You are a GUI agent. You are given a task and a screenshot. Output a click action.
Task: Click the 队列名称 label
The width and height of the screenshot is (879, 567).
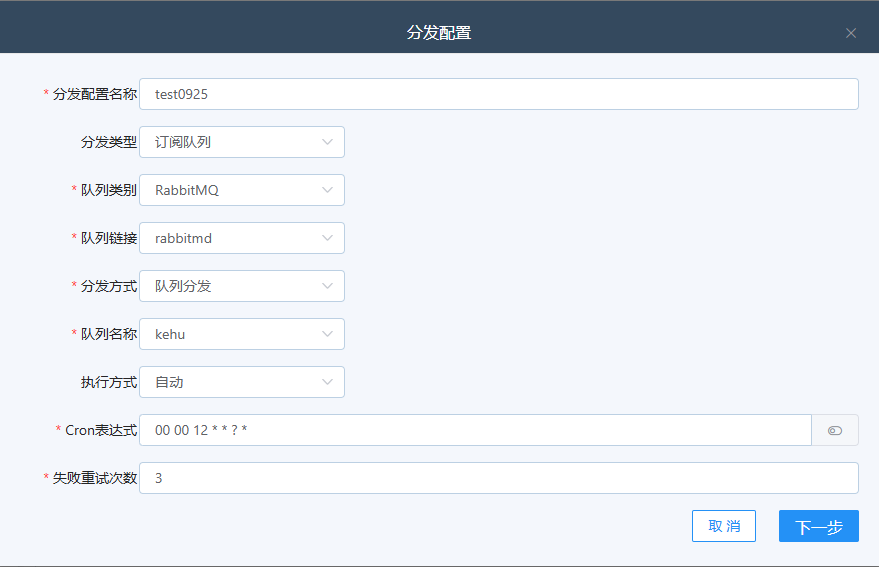point(109,334)
